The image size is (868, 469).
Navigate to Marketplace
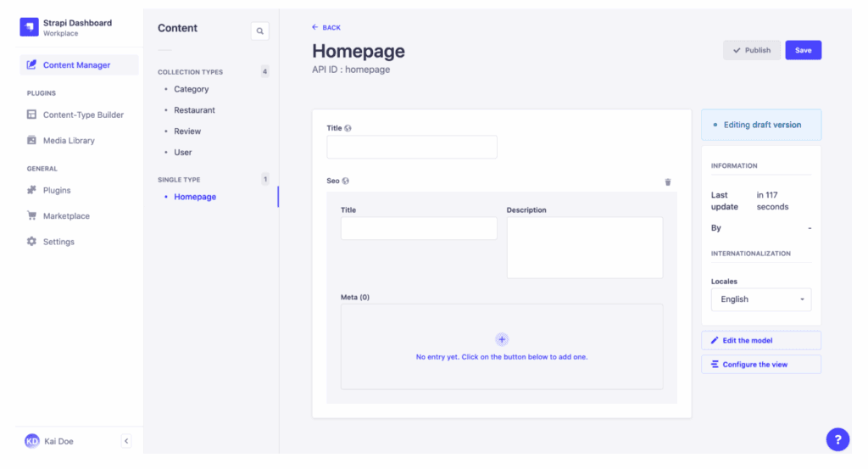coord(66,216)
